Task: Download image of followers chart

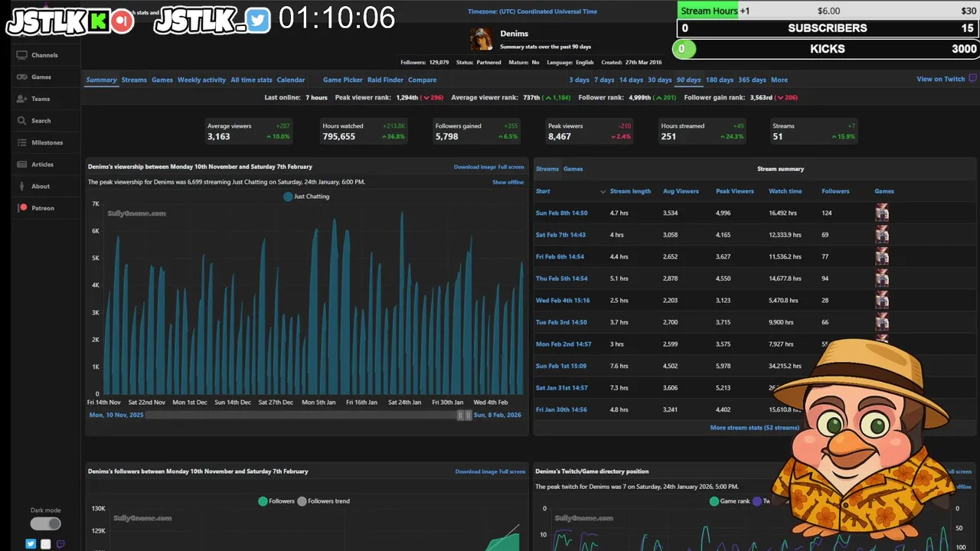Action: 476,471
